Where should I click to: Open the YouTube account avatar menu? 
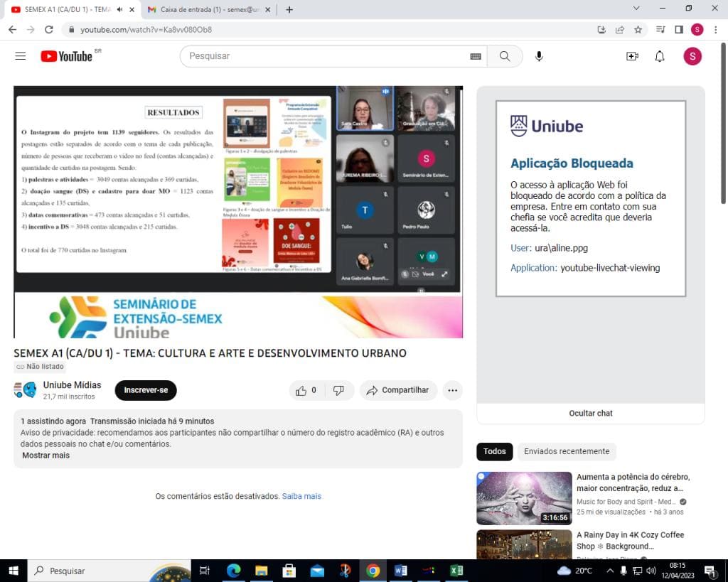(692, 56)
